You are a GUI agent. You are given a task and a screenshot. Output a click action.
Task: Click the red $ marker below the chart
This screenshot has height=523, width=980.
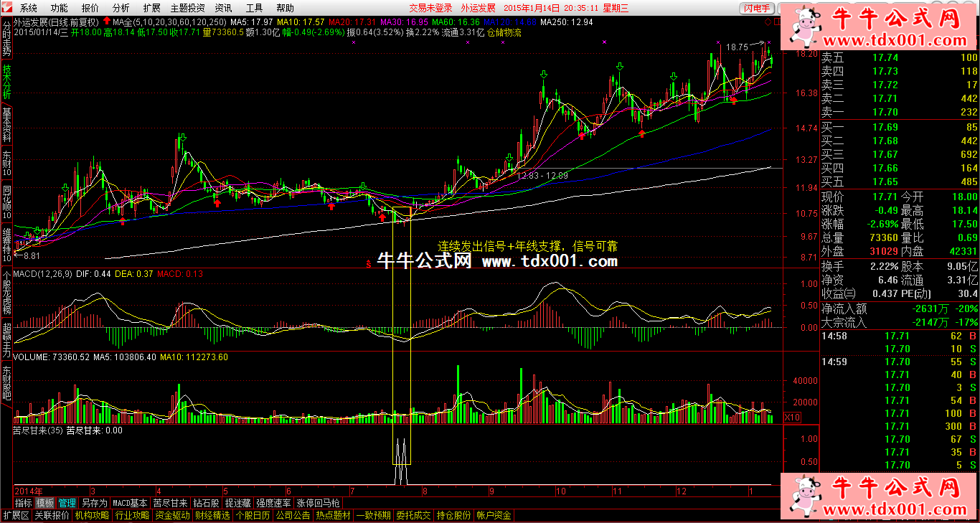click(368, 263)
